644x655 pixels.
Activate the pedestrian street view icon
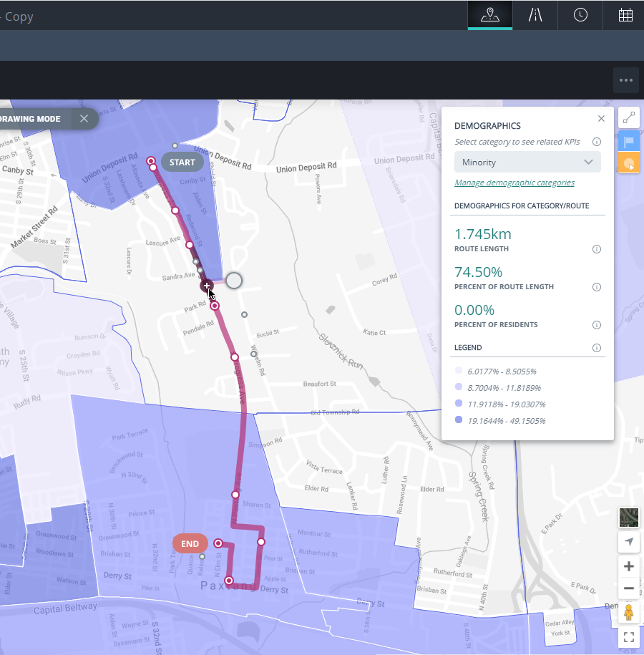[x=628, y=613]
